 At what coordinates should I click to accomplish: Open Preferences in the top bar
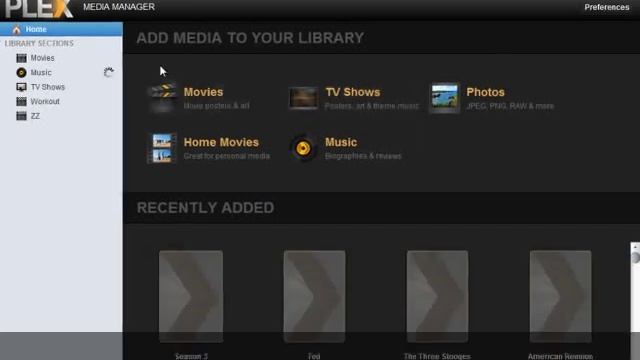coord(607,7)
